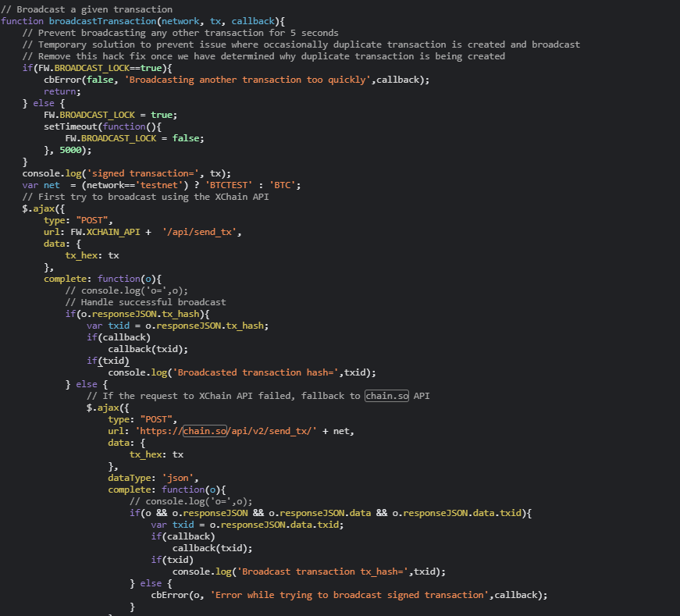Click the 'var txid = o.responseJSON.data.txid;' line
This screenshot has height=616, width=680.
[247, 525]
